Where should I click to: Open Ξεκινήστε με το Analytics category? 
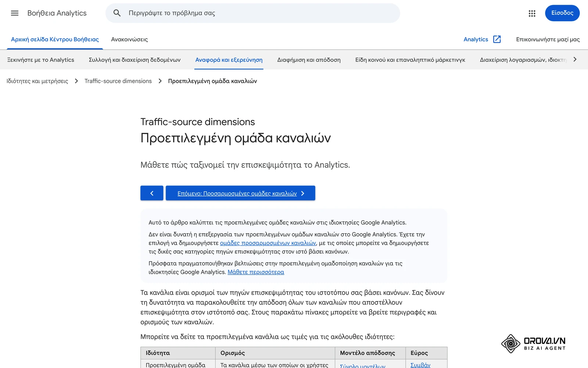click(41, 60)
